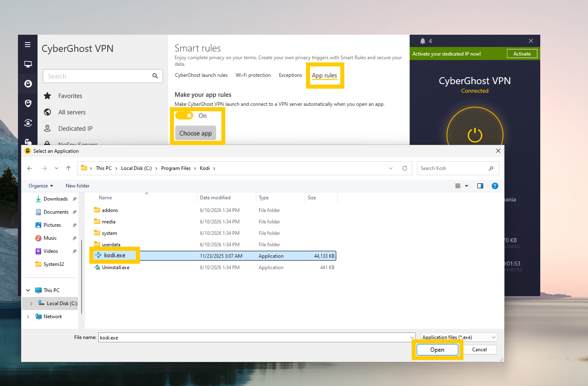The width and height of the screenshot is (588, 386).
Task: Click the notifications bell icon
Action: click(423, 41)
